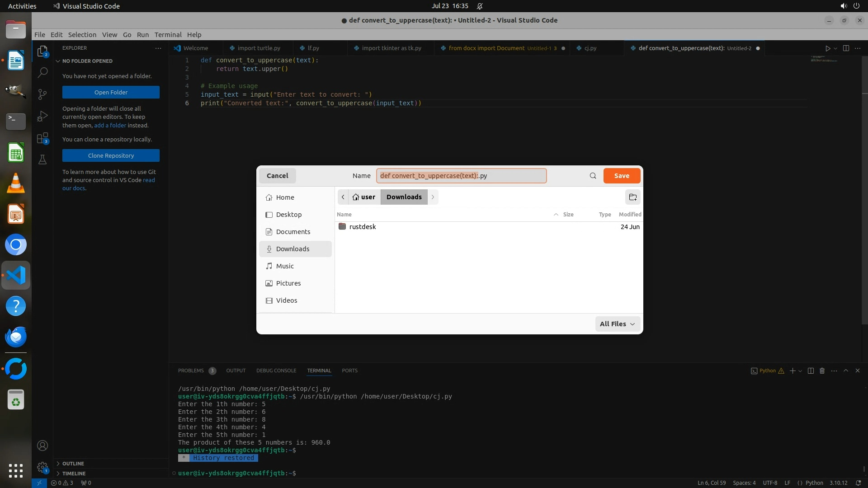
Task: Expand the OUTLINE section
Action: point(73,464)
